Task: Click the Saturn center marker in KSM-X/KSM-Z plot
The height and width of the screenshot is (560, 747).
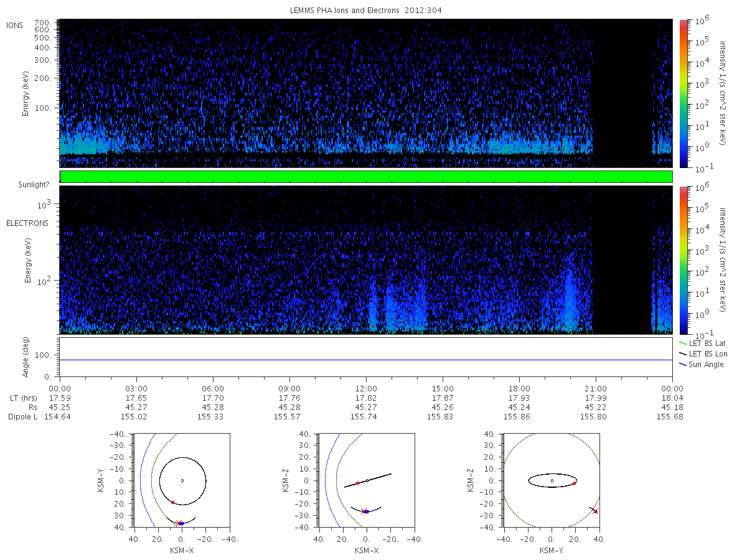Action: tap(367, 480)
